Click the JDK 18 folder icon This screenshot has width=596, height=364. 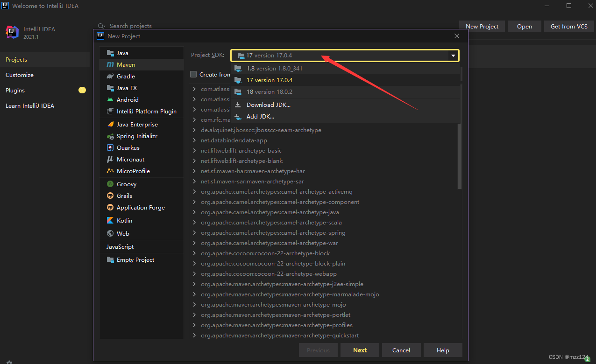coord(238,91)
